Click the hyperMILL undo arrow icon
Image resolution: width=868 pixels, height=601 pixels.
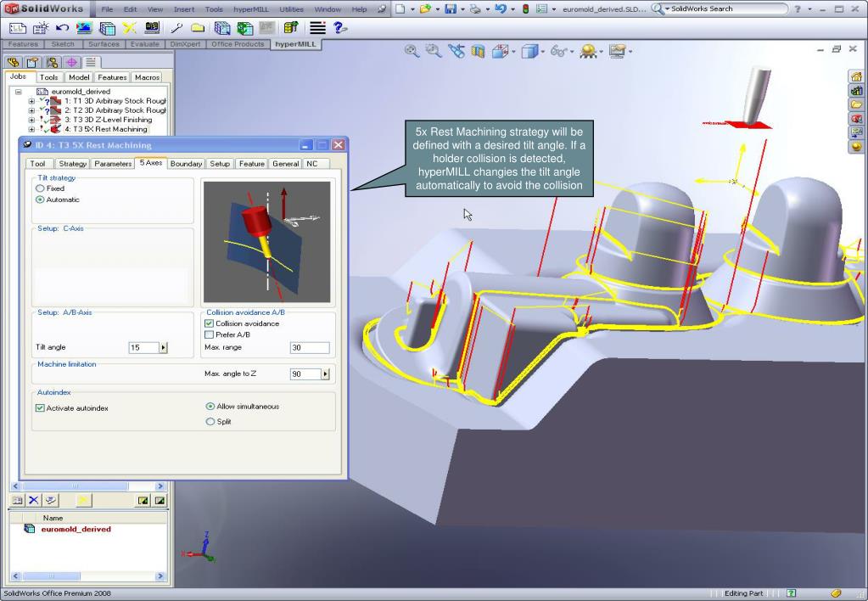[62, 28]
